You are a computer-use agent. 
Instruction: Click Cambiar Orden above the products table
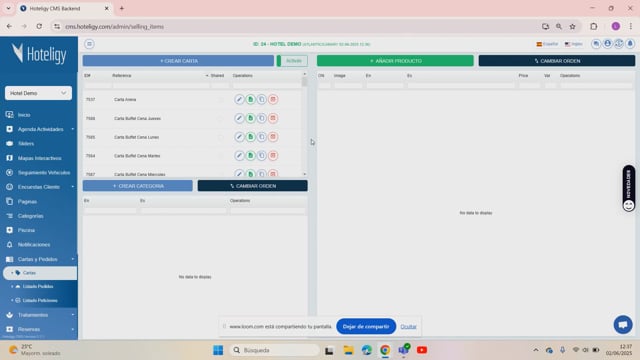point(557,61)
